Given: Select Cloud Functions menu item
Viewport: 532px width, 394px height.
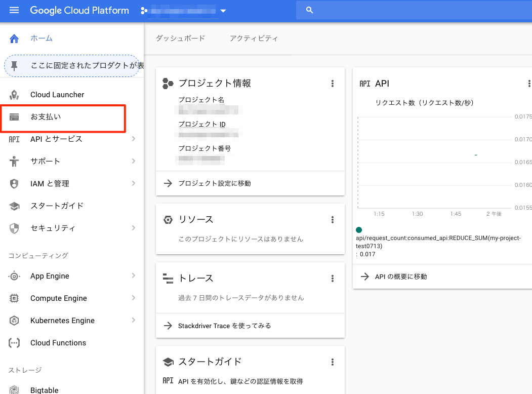Looking at the screenshot, I should (x=58, y=343).
